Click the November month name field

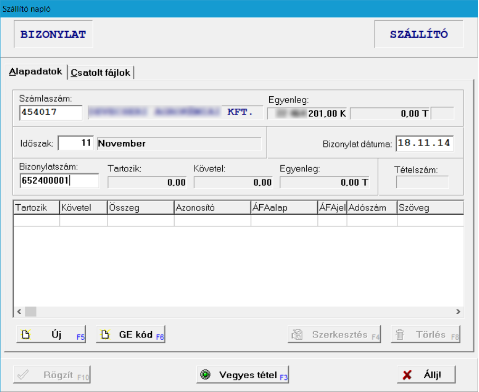[x=179, y=144]
